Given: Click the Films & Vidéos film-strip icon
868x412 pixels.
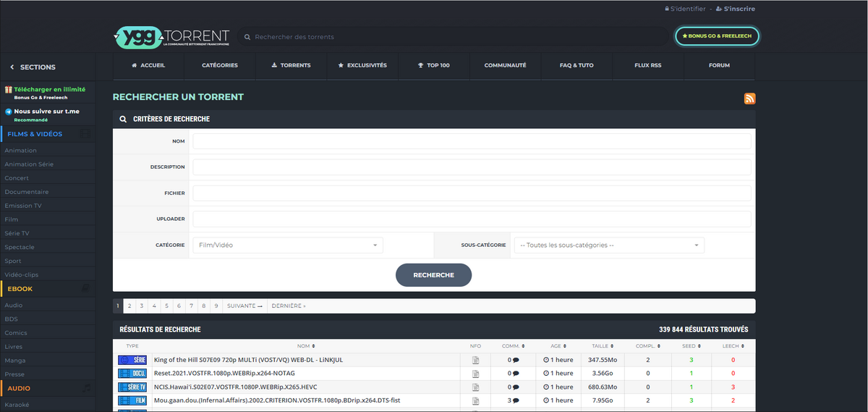Looking at the screenshot, I should [x=85, y=134].
